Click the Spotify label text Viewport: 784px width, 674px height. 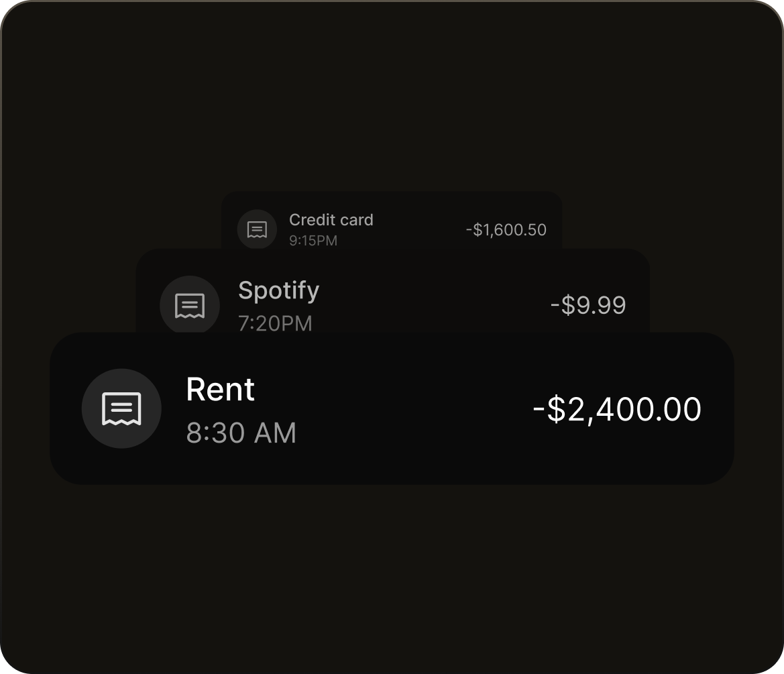tap(279, 290)
